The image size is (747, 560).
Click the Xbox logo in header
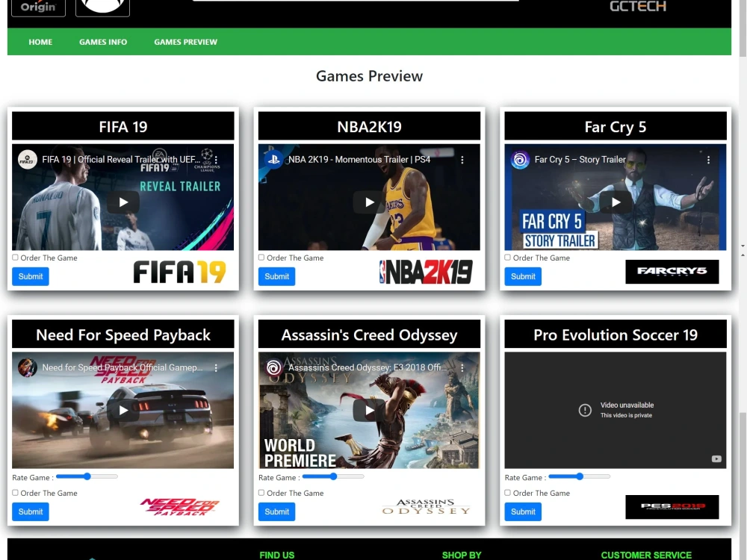[102, 7]
